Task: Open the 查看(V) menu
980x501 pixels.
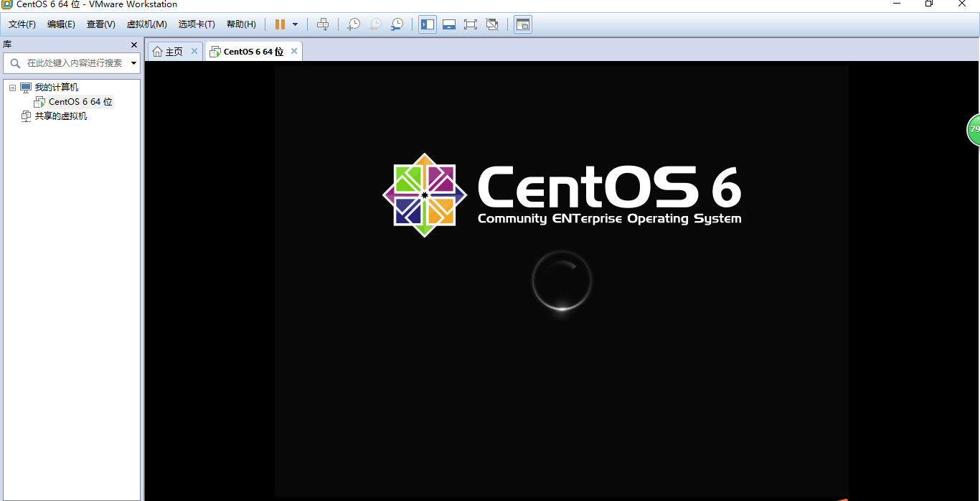Action: 101,24
